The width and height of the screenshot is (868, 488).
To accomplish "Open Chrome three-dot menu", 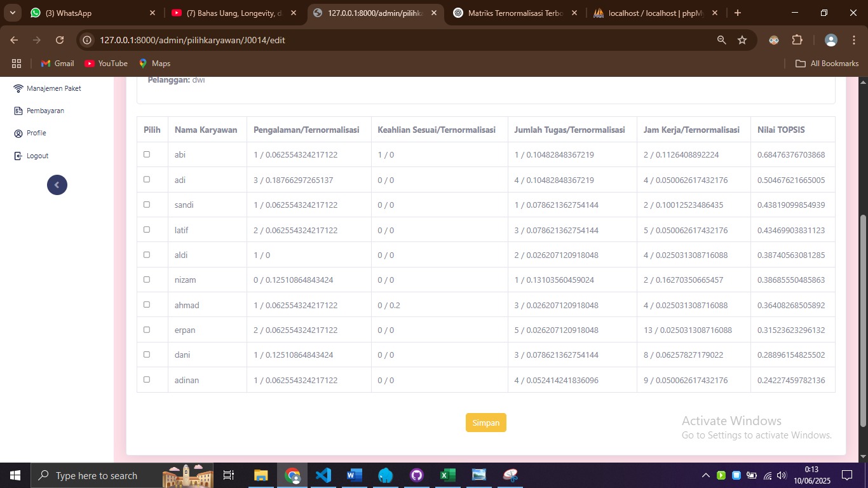I will (x=853, y=40).
